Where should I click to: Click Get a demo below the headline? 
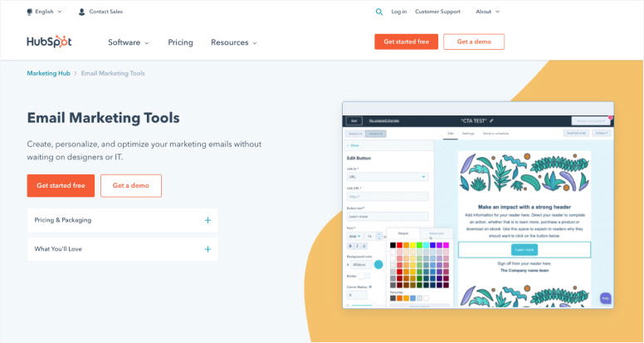pos(131,186)
